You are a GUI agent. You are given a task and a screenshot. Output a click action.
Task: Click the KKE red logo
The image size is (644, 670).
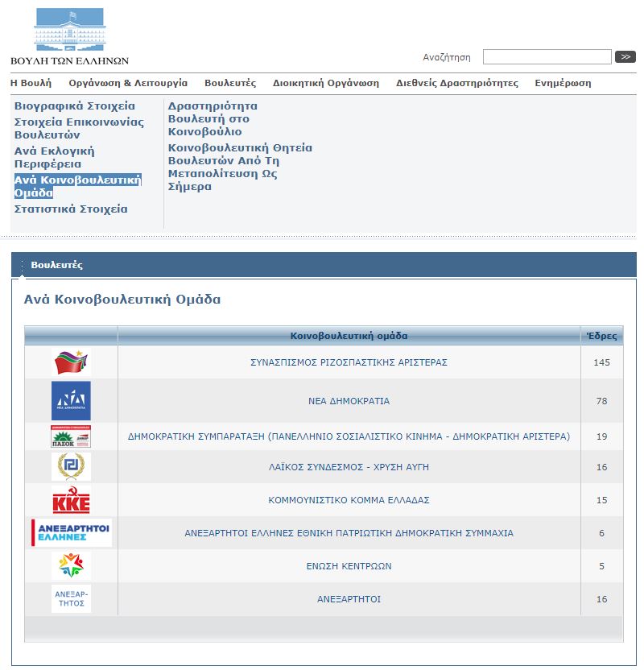pos(71,499)
